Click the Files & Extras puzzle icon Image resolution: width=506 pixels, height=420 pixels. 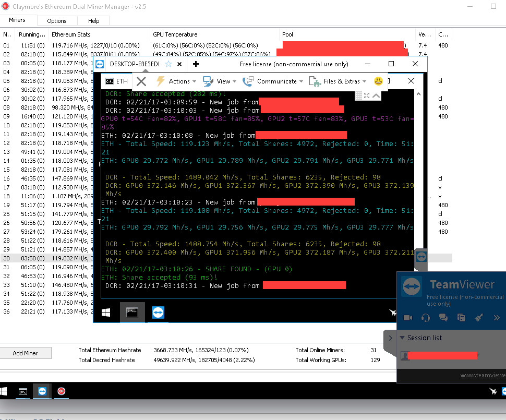(315, 81)
